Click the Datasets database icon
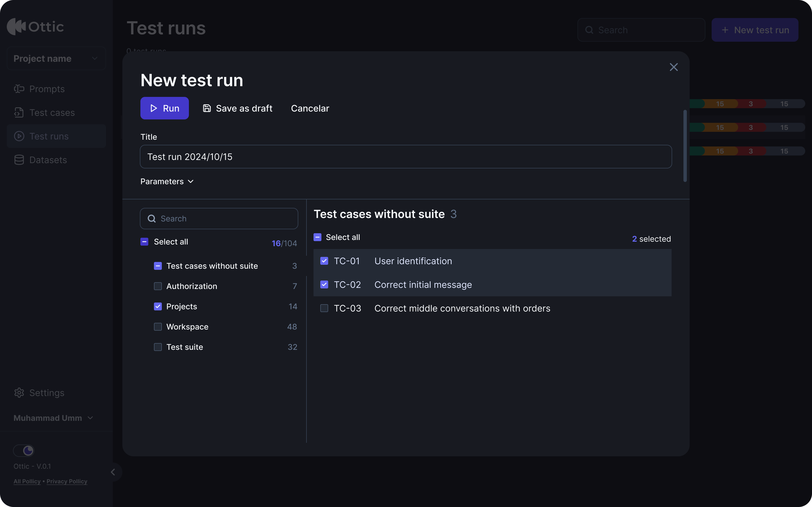812x507 pixels. coord(19,160)
